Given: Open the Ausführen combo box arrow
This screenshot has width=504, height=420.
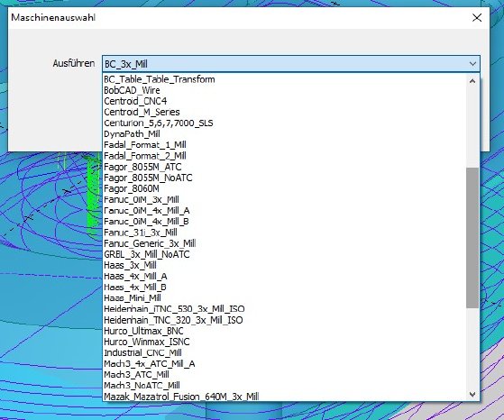Looking at the screenshot, I should (472, 64).
